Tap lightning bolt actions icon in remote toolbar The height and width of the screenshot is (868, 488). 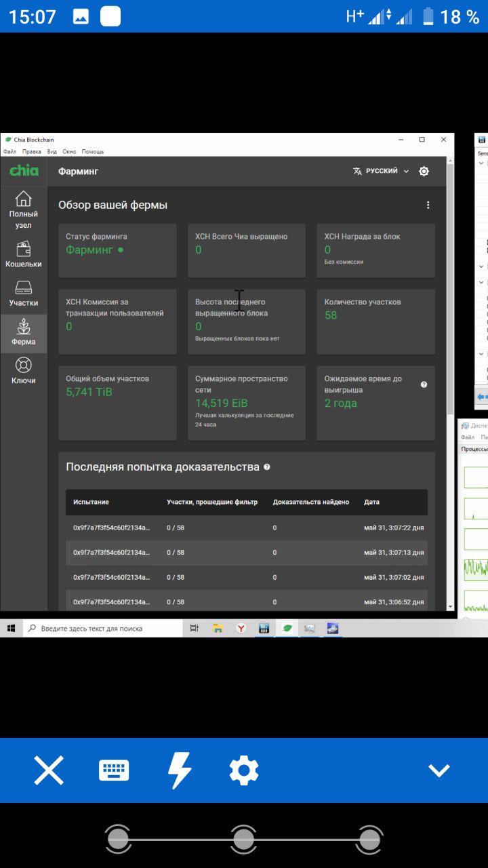(180, 770)
